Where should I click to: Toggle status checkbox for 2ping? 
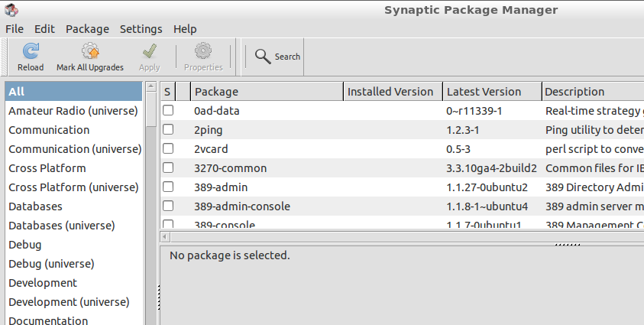(168, 129)
